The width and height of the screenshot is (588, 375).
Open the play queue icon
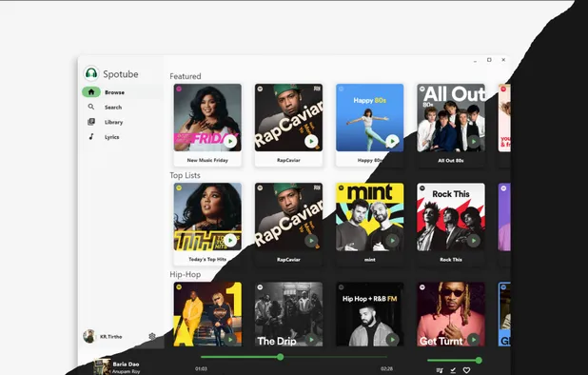(x=440, y=370)
